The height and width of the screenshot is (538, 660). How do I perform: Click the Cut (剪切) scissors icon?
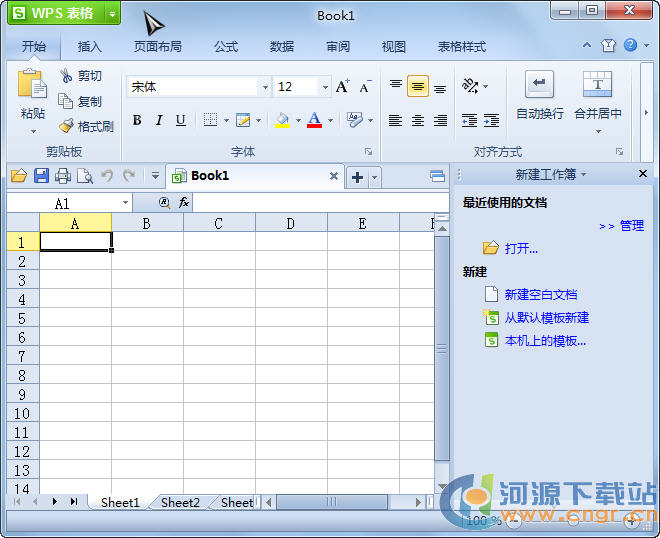pos(66,76)
